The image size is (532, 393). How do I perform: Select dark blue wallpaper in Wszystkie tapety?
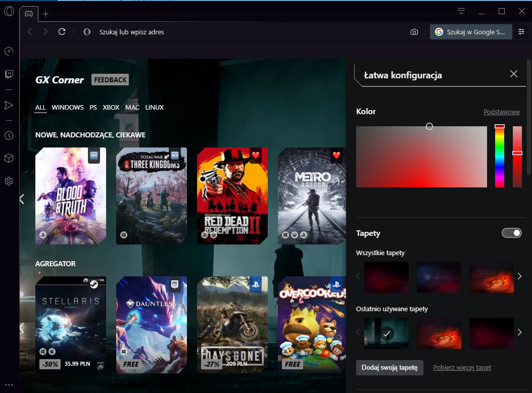(x=439, y=277)
